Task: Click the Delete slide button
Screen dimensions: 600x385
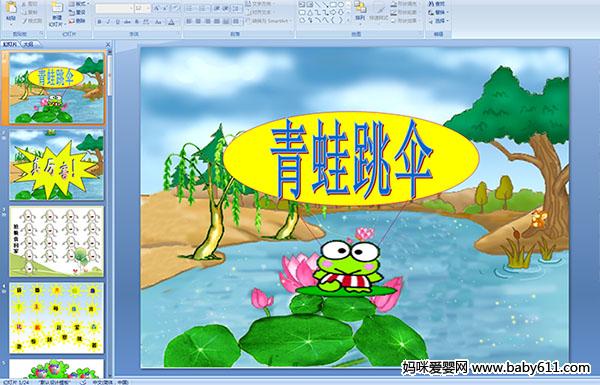Action: click(x=78, y=21)
